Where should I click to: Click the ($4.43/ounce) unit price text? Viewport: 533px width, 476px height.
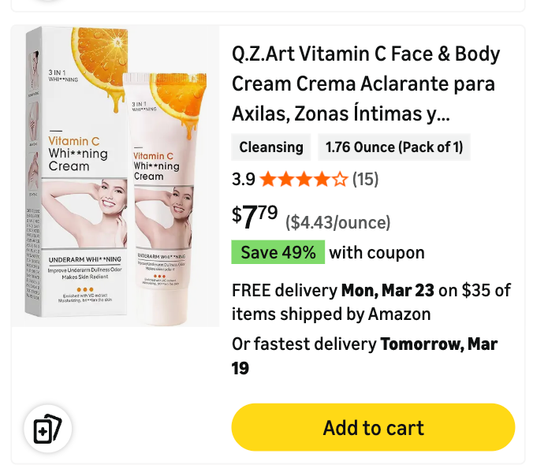[338, 223]
